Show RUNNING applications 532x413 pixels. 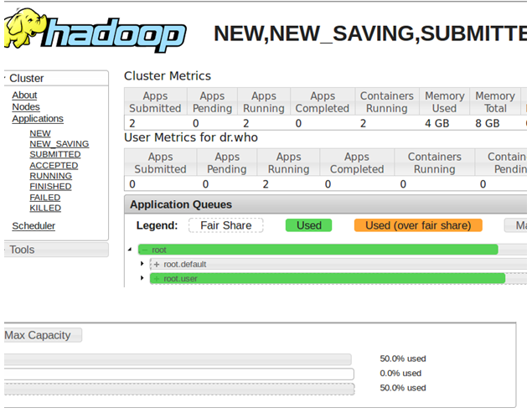click(x=50, y=176)
